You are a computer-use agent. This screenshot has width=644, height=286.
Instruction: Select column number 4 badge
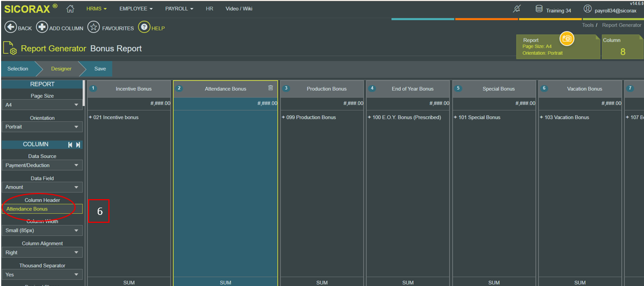[x=372, y=88]
